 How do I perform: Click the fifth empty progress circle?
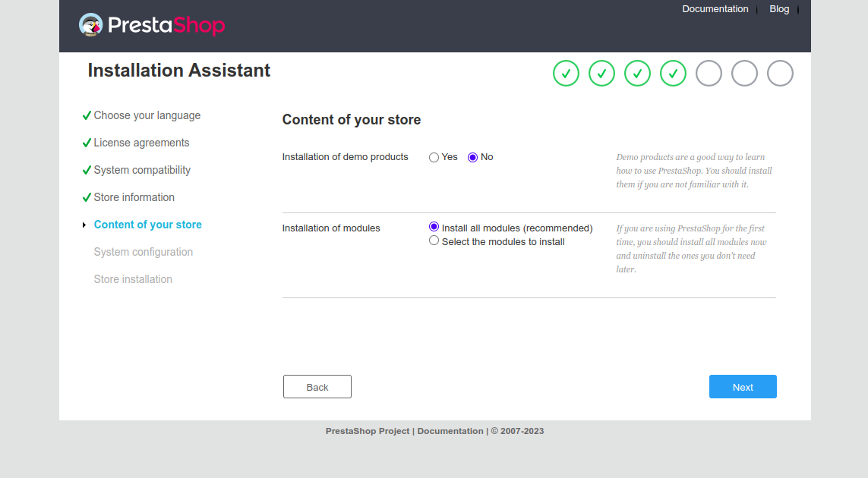pyautogui.click(x=709, y=74)
